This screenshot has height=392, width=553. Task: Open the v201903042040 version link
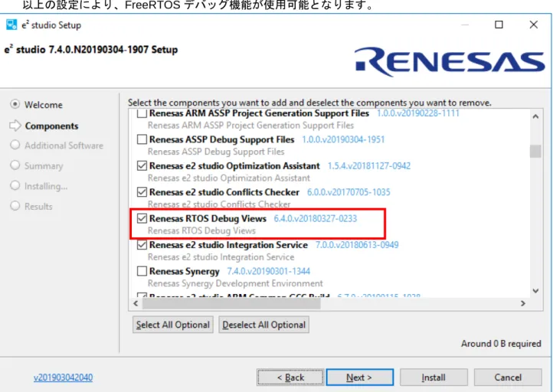[63, 377]
